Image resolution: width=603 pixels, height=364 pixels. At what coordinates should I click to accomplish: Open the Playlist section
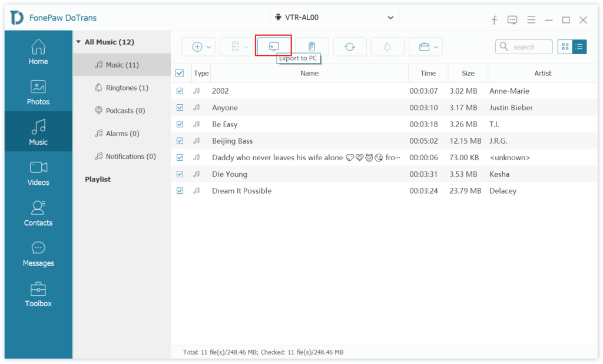point(98,179)
